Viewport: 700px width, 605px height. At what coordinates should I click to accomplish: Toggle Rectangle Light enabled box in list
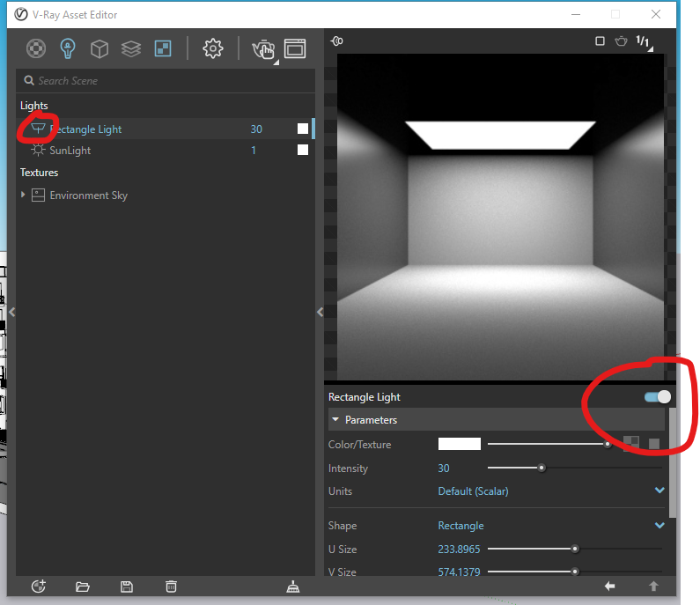tap(303, 129)
